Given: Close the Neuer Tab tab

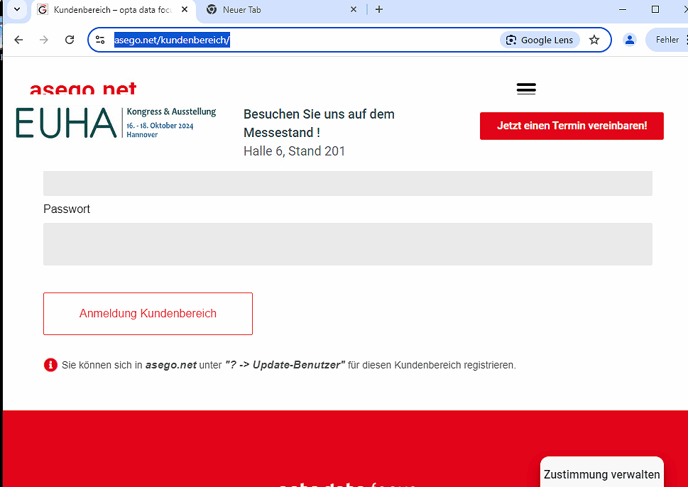Looking at the screenshot, I should tap(353, 9).
